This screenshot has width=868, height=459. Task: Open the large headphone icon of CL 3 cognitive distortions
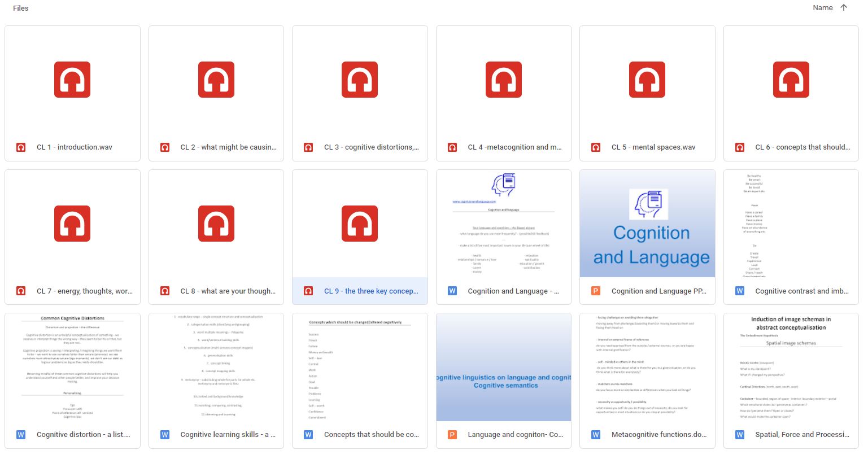pyautogui.click(x=360, y=80)
